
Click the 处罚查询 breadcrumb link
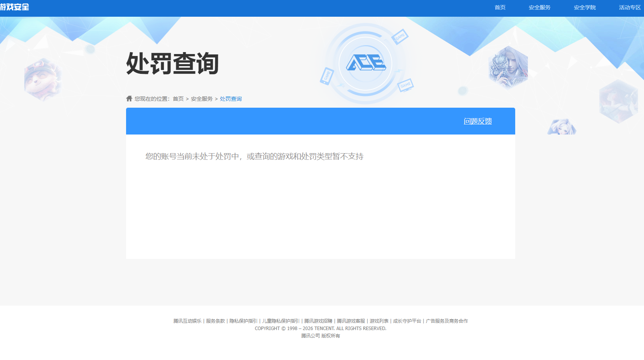(231, 99)
